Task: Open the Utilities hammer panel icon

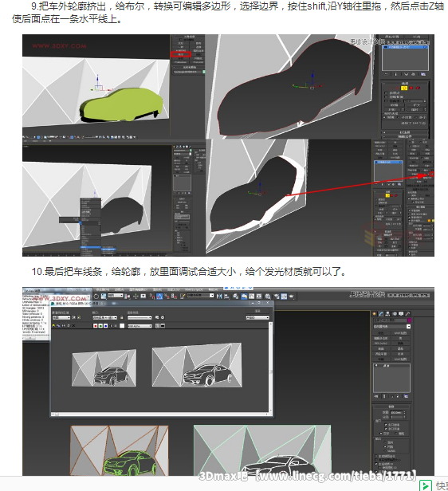Action: click(407, 314)
